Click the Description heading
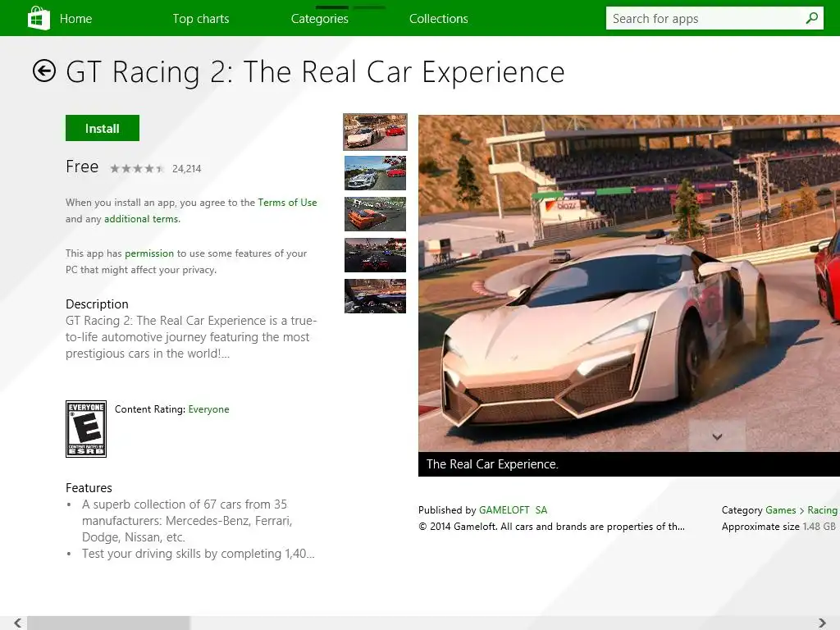The width and height of the screenshot is (840, 630). click(x=97, y=304)
